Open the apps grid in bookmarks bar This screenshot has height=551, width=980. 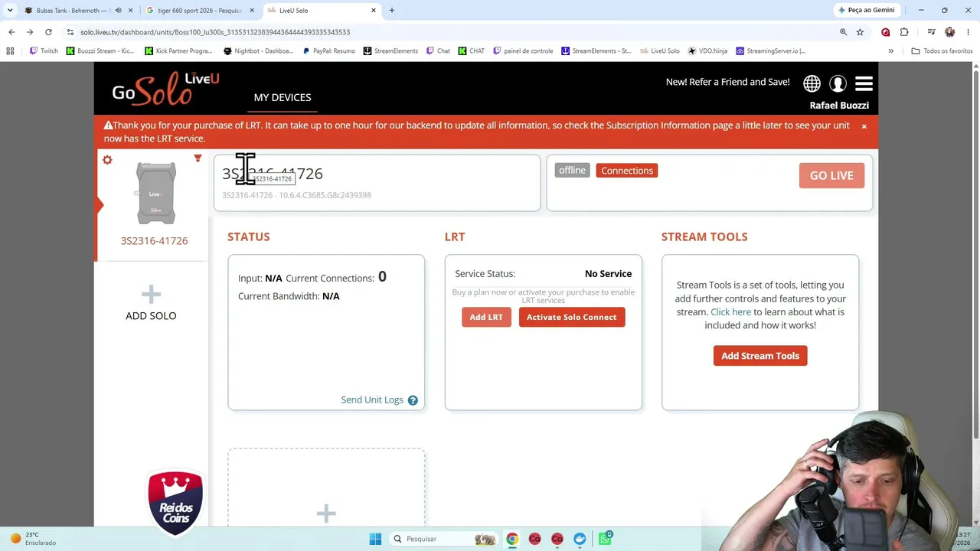[x=10, y=51]
